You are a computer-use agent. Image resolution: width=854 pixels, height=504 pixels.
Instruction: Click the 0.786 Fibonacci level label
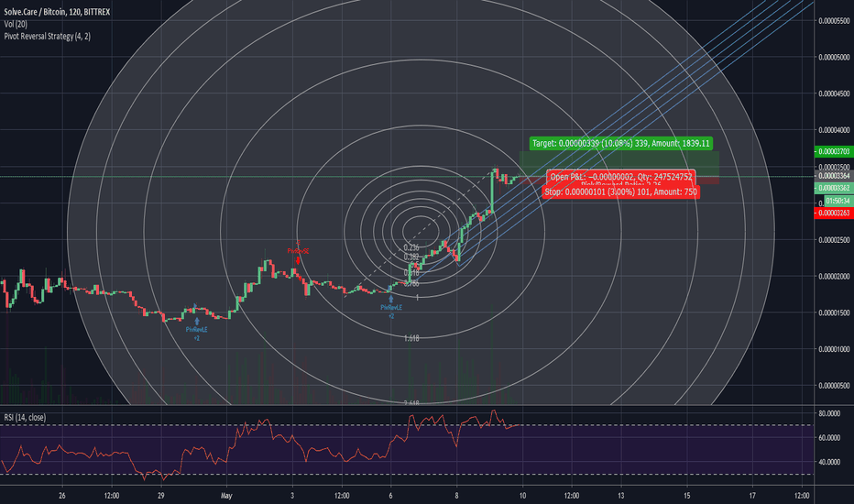[411, 283]
